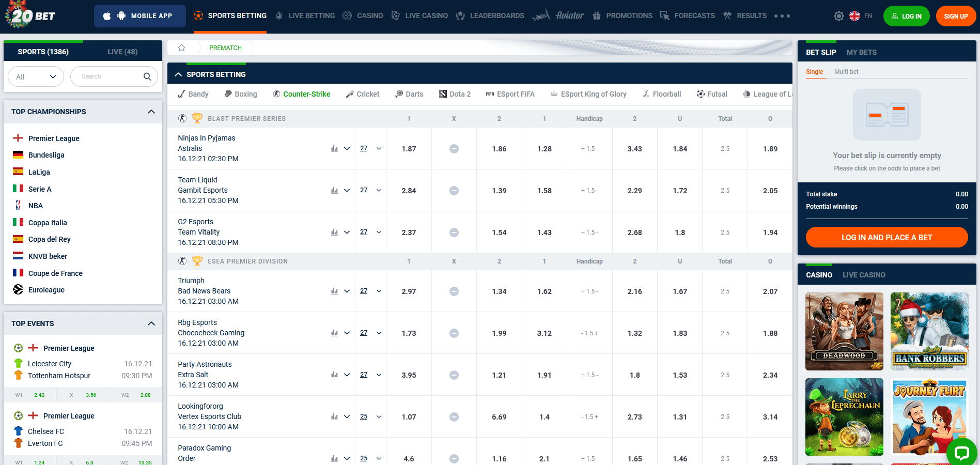This screenshot has height=465, width=980.
Task: Open statistics icon for Ninjas In Pyjamas match
Action: coord(334,149)
